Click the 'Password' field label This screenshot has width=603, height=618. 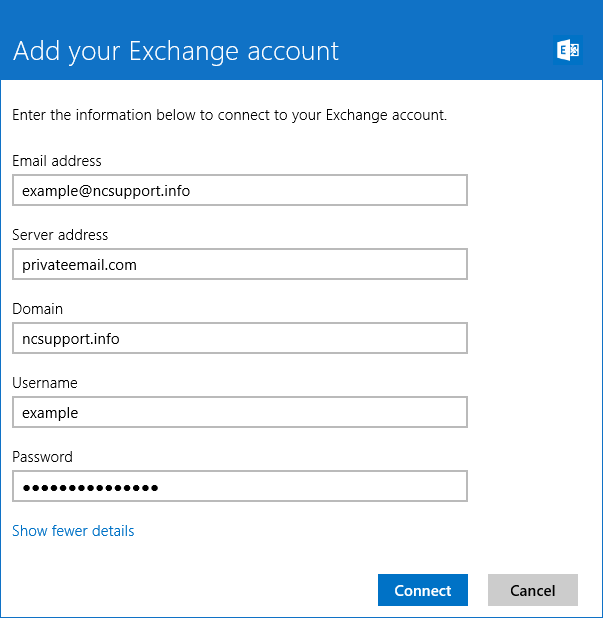(43, 457)
